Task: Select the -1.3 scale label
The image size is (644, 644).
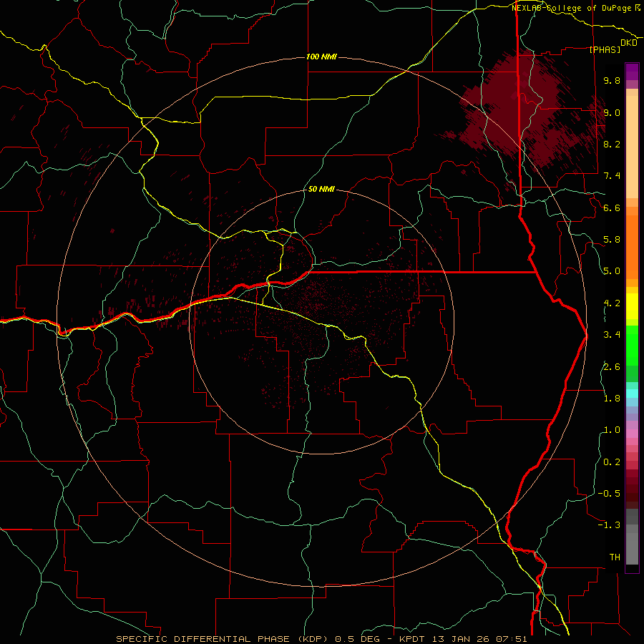Action: click(609, 525)
